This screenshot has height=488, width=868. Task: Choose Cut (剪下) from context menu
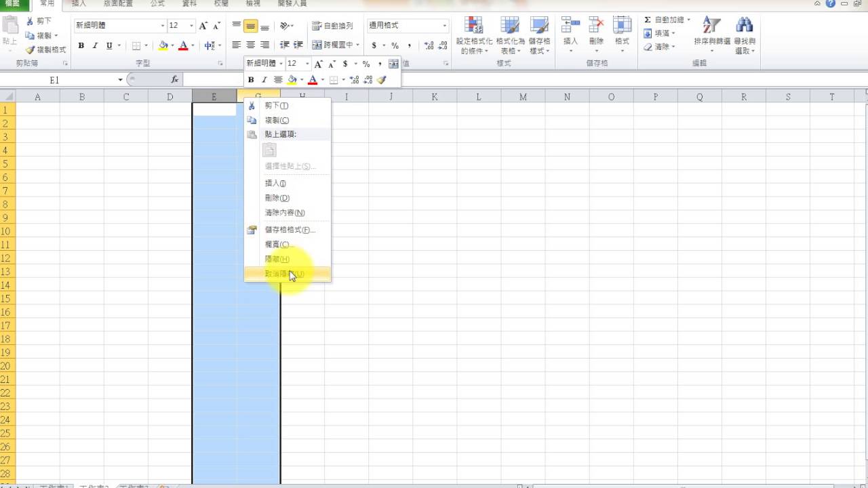point(288,106)
